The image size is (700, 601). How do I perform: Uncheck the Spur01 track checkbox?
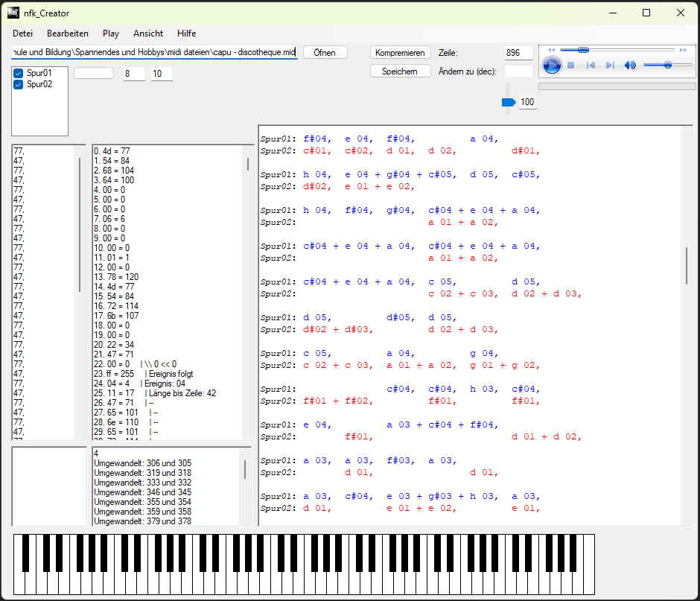19,73
